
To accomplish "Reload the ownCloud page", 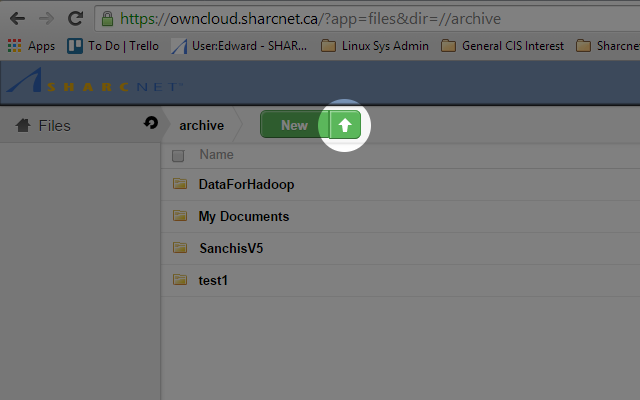I will [x=75, y=18].
